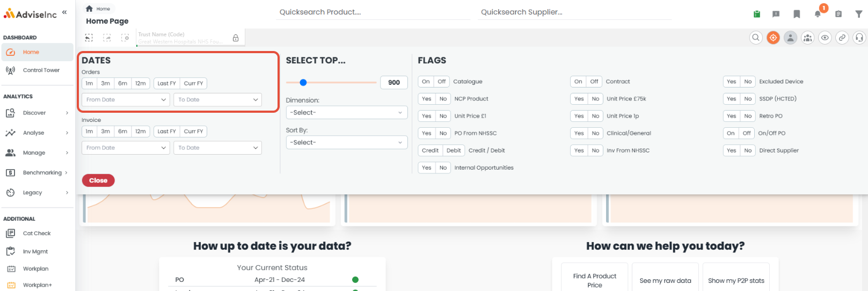Open the Sort By select dropdown
The image size is (868, 291).
click(x=347, y=142)
